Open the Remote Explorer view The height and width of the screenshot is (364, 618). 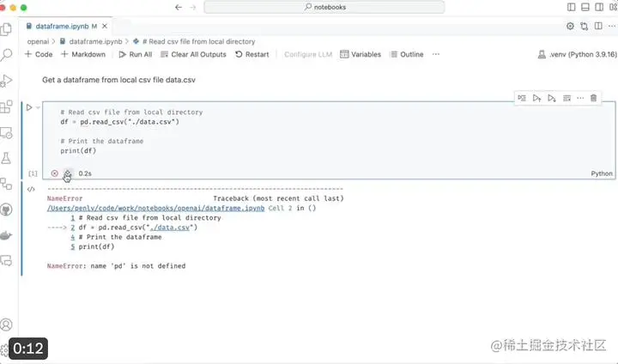pos(6,132)
